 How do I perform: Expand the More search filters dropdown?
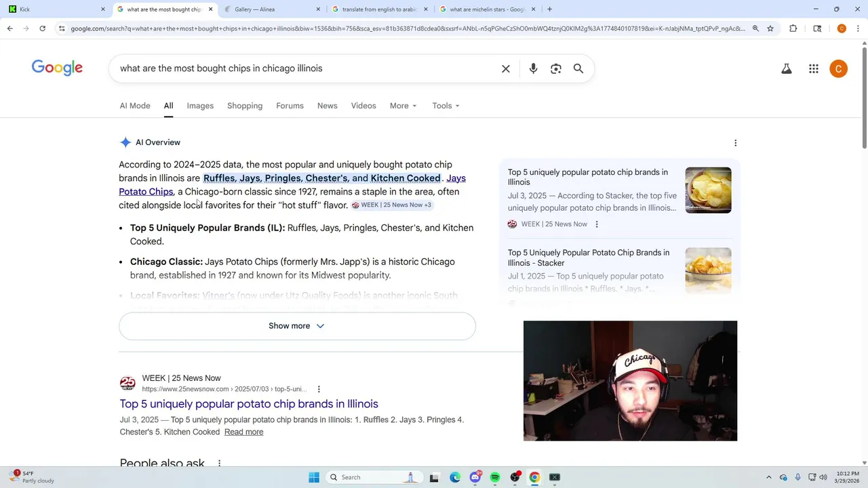403,106
